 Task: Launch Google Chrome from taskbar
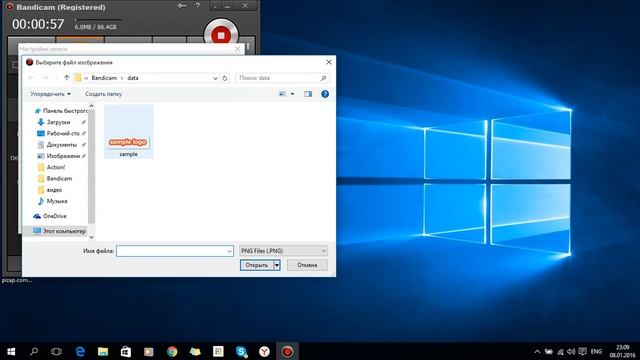pos(172,351)
